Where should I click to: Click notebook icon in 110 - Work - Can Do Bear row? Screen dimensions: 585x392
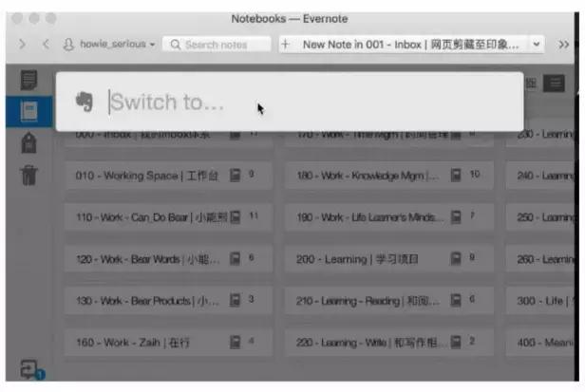(x=236, y=216)
